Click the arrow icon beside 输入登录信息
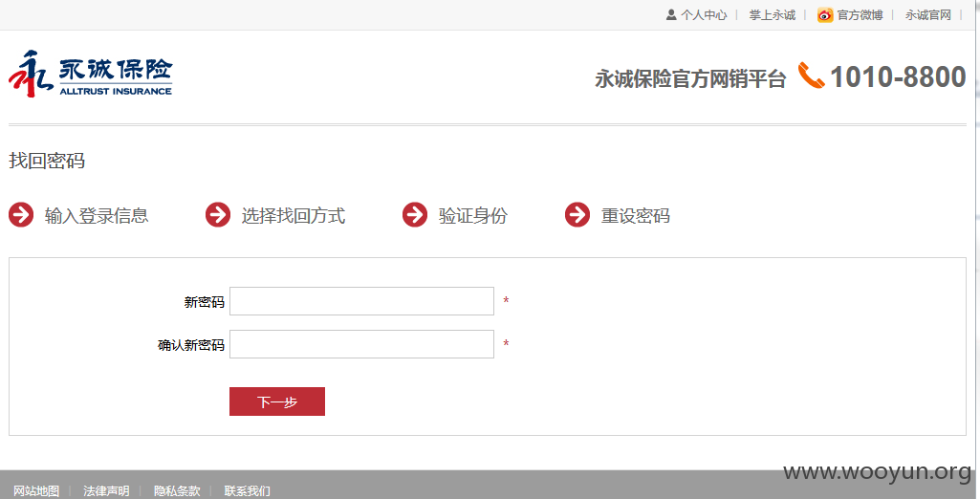Viewport: 980px width, 499px height. tap(21, 215)
